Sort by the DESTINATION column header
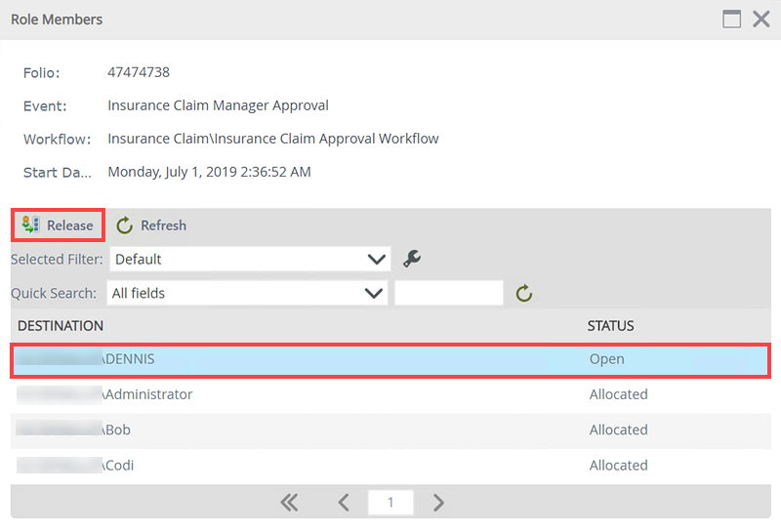The height and width of the screenshot is (532, 781). pos(61,326)
